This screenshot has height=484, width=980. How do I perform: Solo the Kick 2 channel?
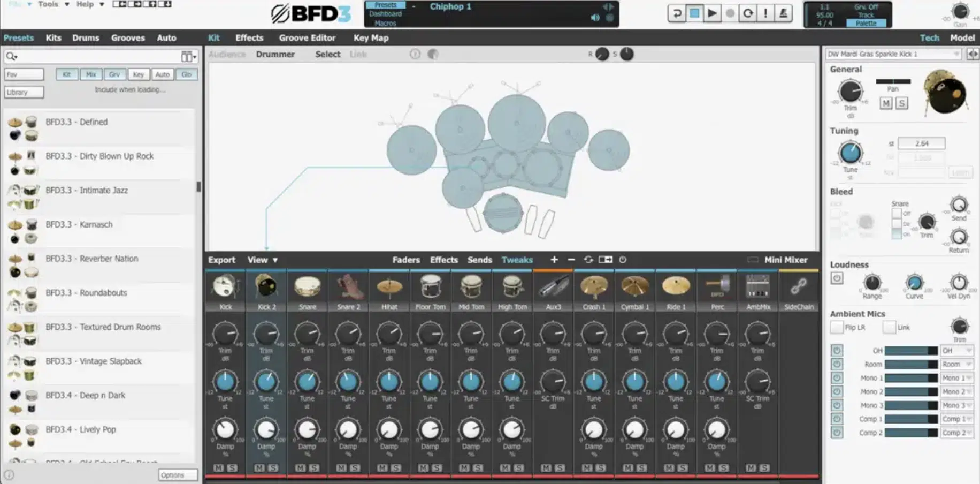click(x=273, y=467)
